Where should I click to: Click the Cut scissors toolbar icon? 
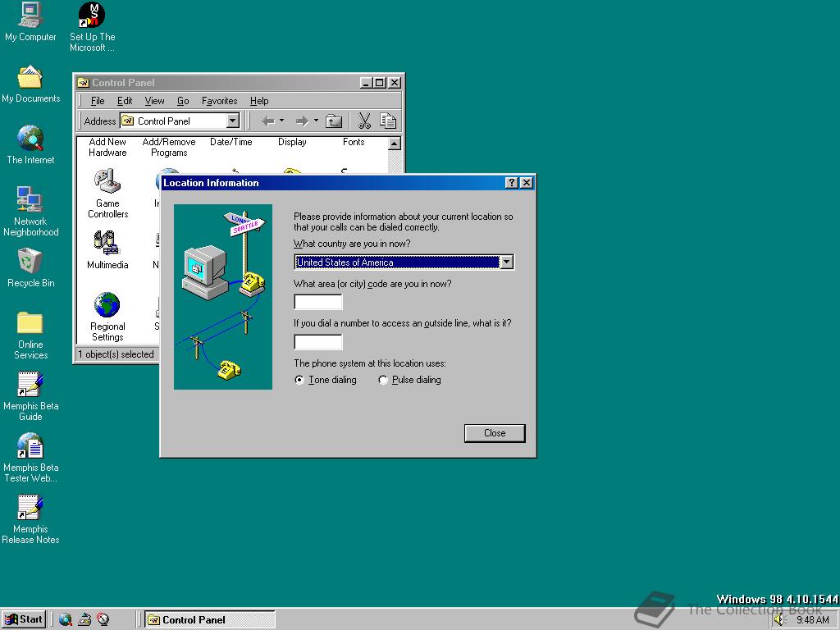(x=364, y=121)
